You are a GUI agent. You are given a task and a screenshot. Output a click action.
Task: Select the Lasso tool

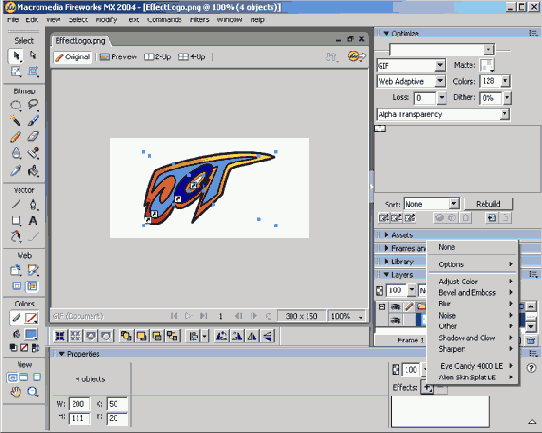pyautogui.click(x=33, y=105)
